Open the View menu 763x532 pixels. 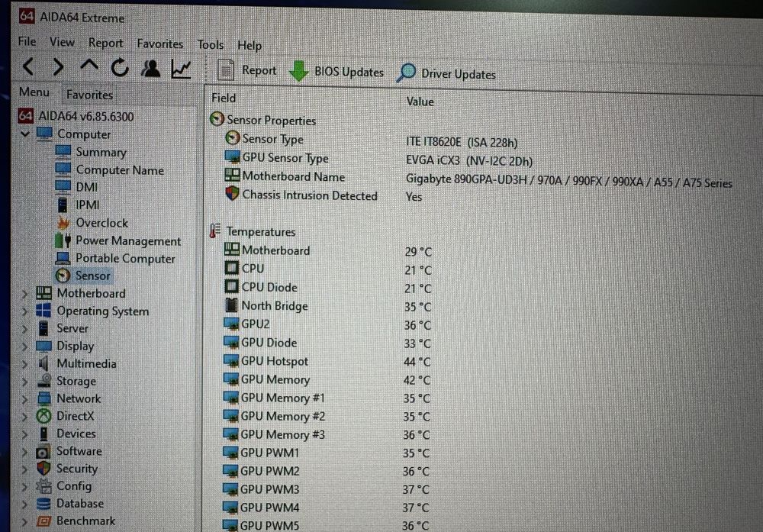tap(62, 42)
